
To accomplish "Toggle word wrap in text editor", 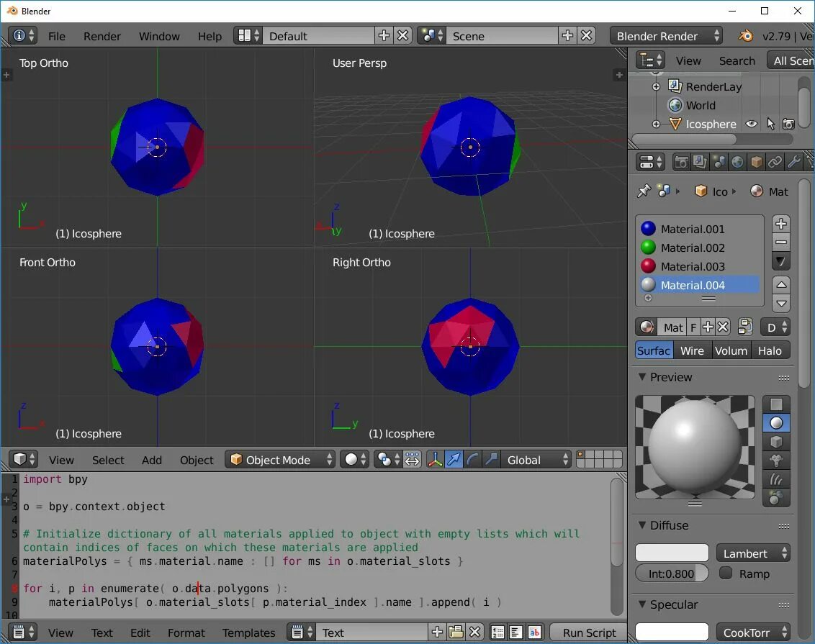I will [x=516, y=632].
